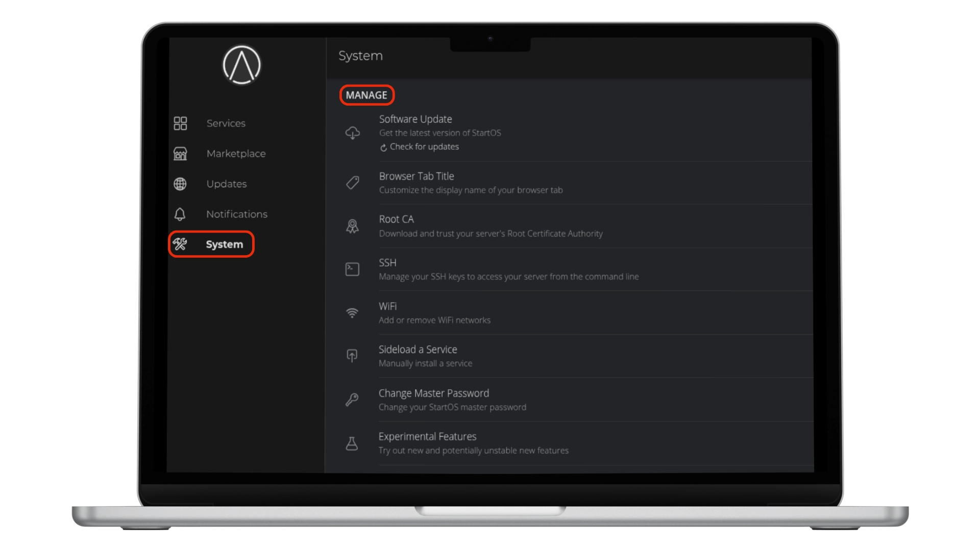Select the Experimental Features entry

(x=427, y=437)
